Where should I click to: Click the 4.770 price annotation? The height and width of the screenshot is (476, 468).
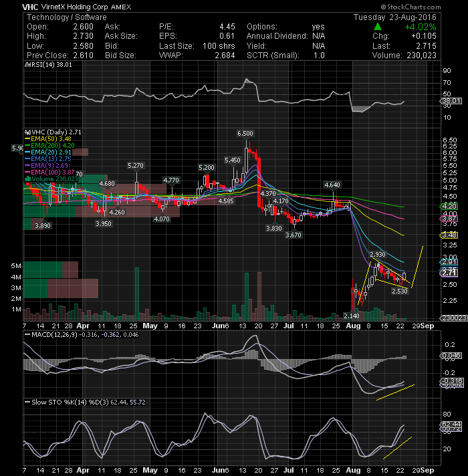click(171, 181)
